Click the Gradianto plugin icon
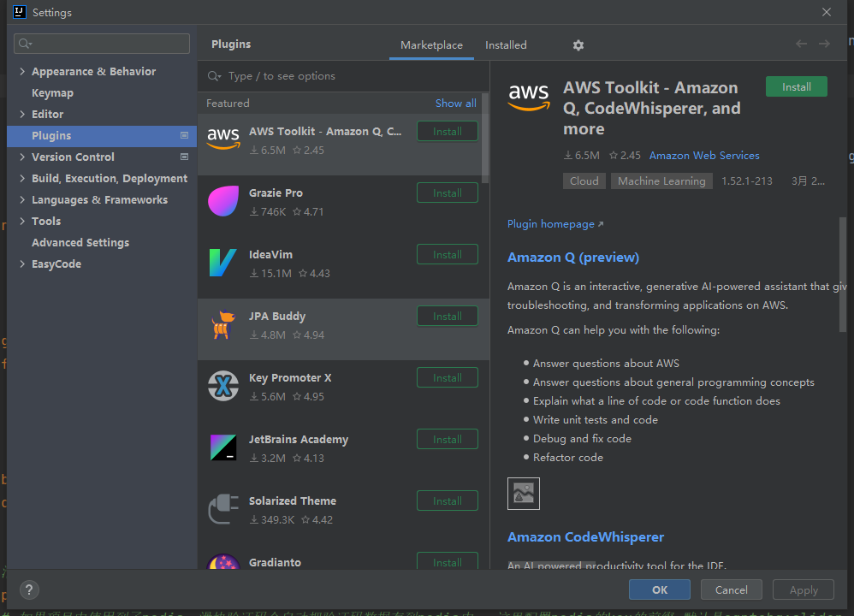 (x=223, y=562)
